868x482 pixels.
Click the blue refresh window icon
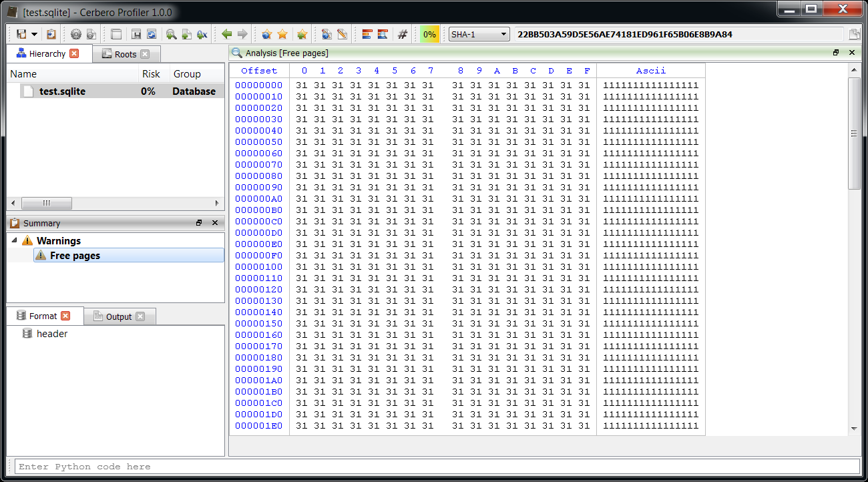152,34
